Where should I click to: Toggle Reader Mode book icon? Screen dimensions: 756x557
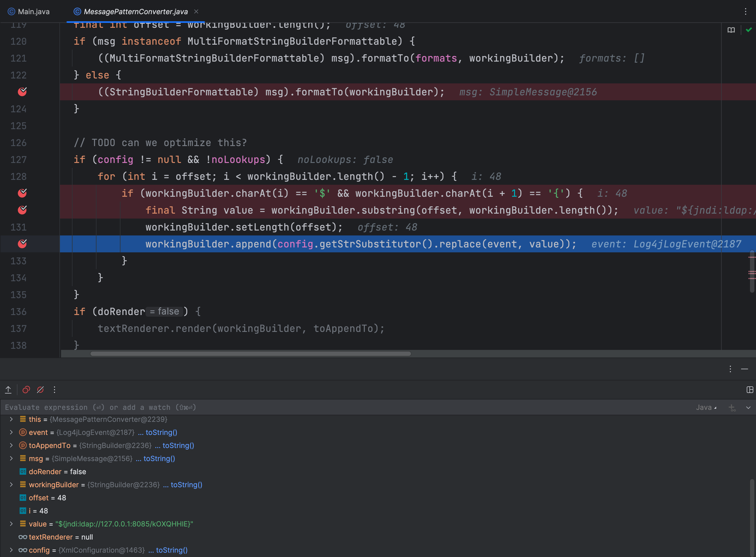(x=731, y=30)
